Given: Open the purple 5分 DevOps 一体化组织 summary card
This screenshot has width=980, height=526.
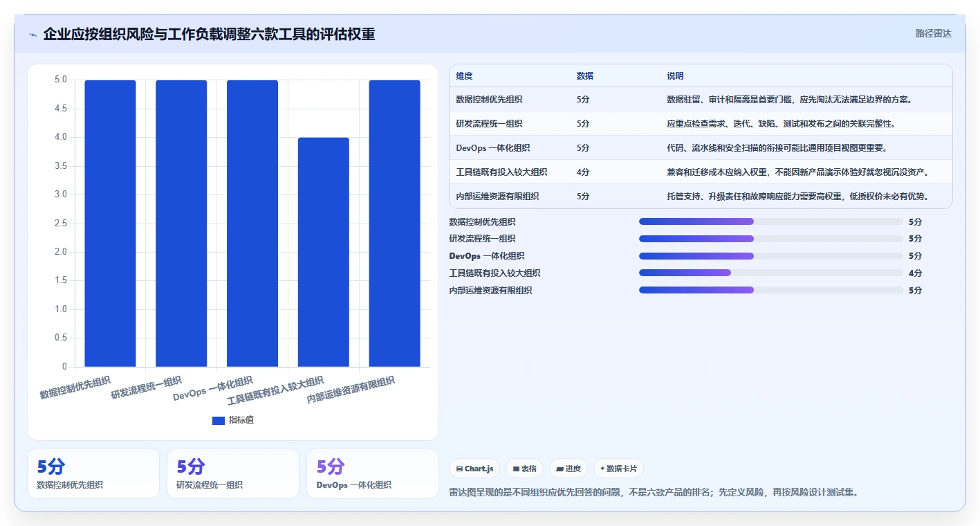Looking at the screenshot, I should point(373,473).
